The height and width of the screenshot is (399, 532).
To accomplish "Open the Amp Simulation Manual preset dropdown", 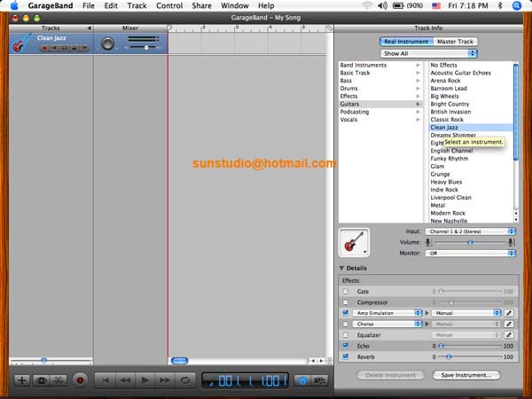I will (x=466, y=313).
